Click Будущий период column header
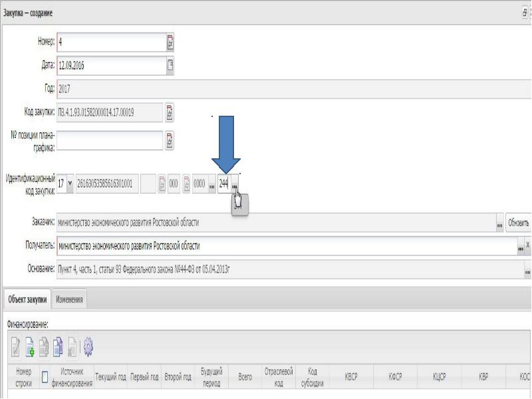 (211, 377)
